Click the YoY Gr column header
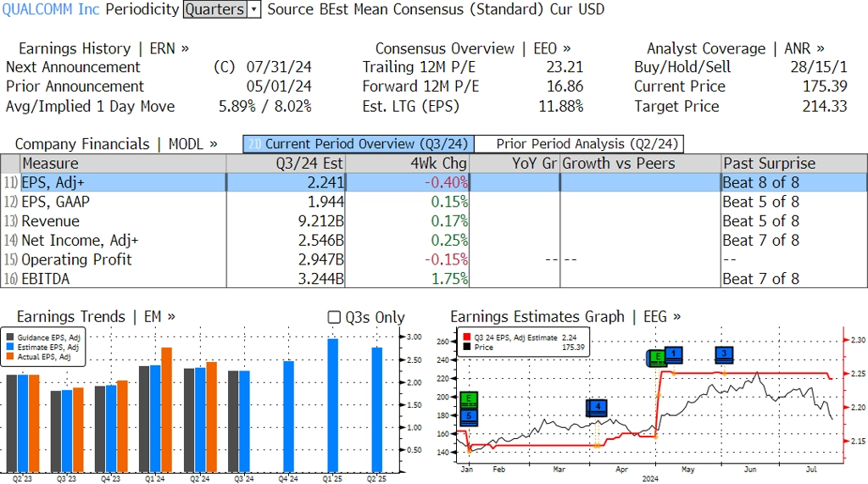868x484 pixels. [515, 164]
